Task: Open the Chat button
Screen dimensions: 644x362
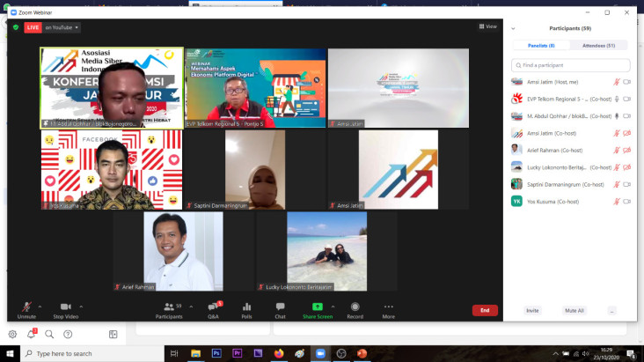Action: 280,310
